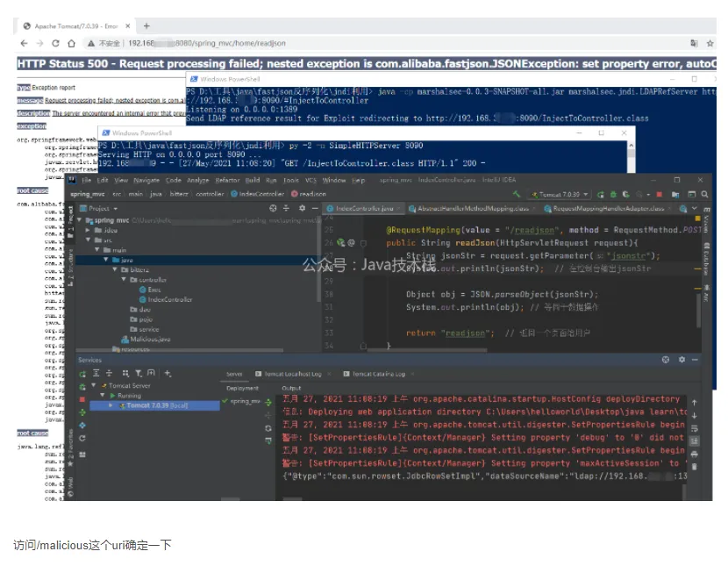The height and width of the screenshot is (573, 728).
Task: Click the locate/scroll-from-source icon in Project panel
Action: pyautogui.click(x=273, y=209)
